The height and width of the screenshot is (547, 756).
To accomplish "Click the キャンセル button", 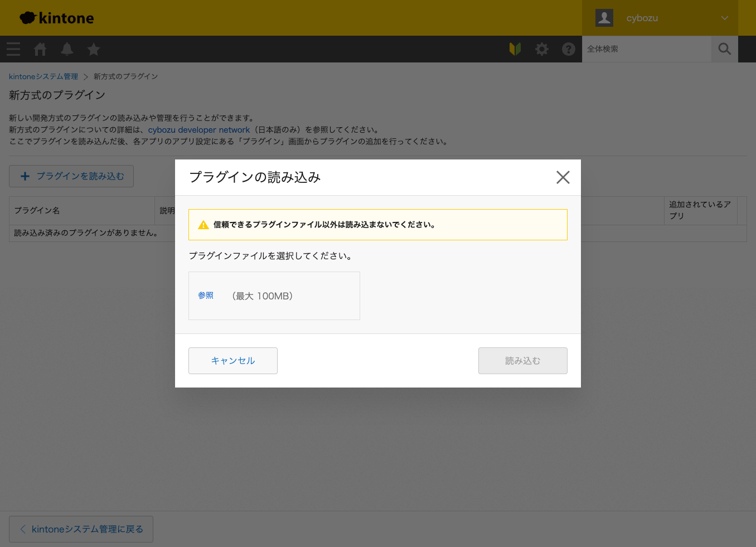I will click(233, 361).
